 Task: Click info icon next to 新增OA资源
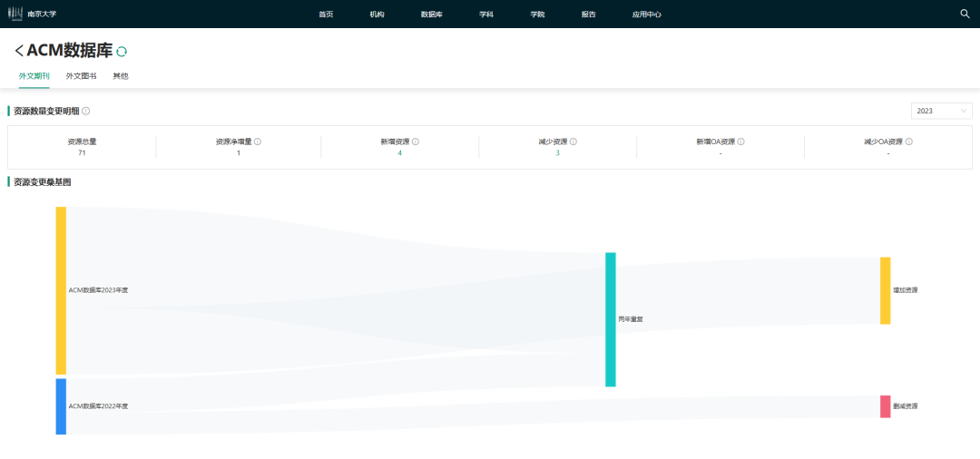(741, 142)
